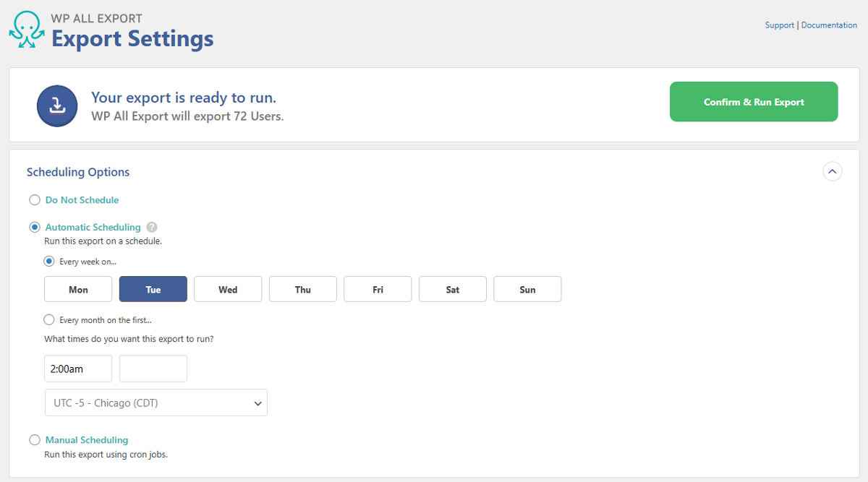Select the Manual Scheduling radio button
Viewport: 868px width, 482px height.
[35, 440]
